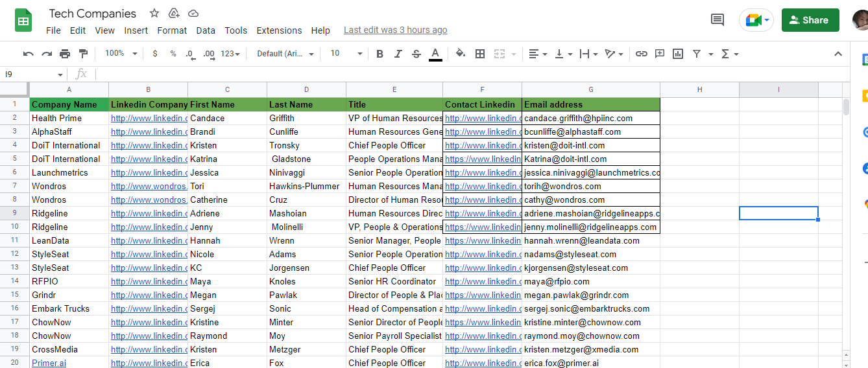The width and height of the screenshot is (868, 368).
Task: Select the cell containing Hawkins-Plummer
Action: (306, 186)
